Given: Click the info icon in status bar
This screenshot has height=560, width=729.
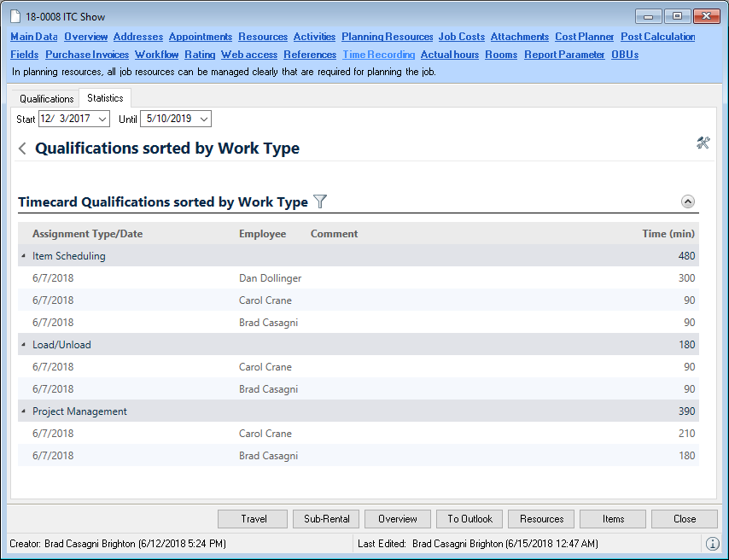Looking at the screenshot, I should [x=712, y=544].
